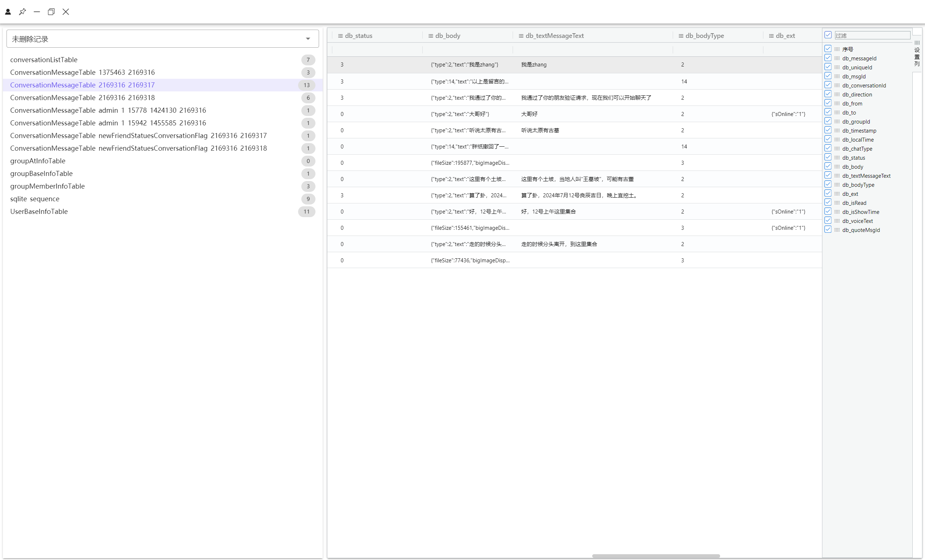Open the db_textMessageText column menu icon
This screenshot has height=560, width=925.
tap(521, 36)
